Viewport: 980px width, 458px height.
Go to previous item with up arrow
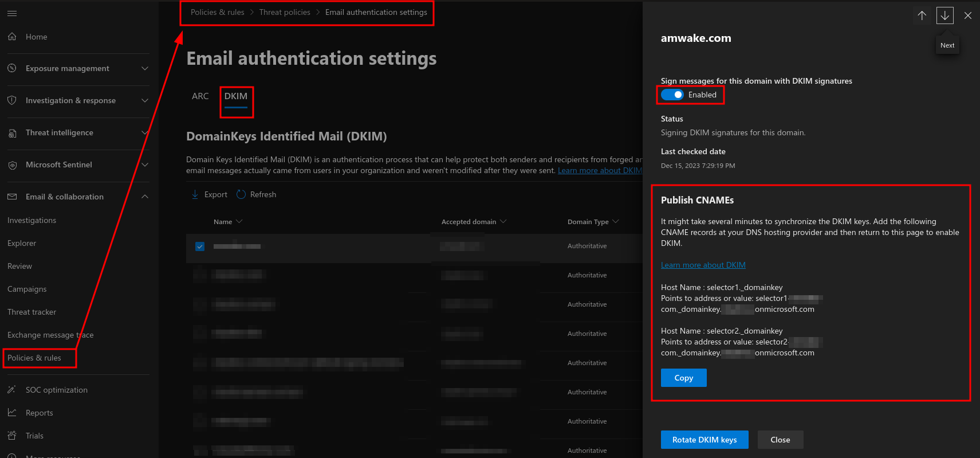[922, 15]
